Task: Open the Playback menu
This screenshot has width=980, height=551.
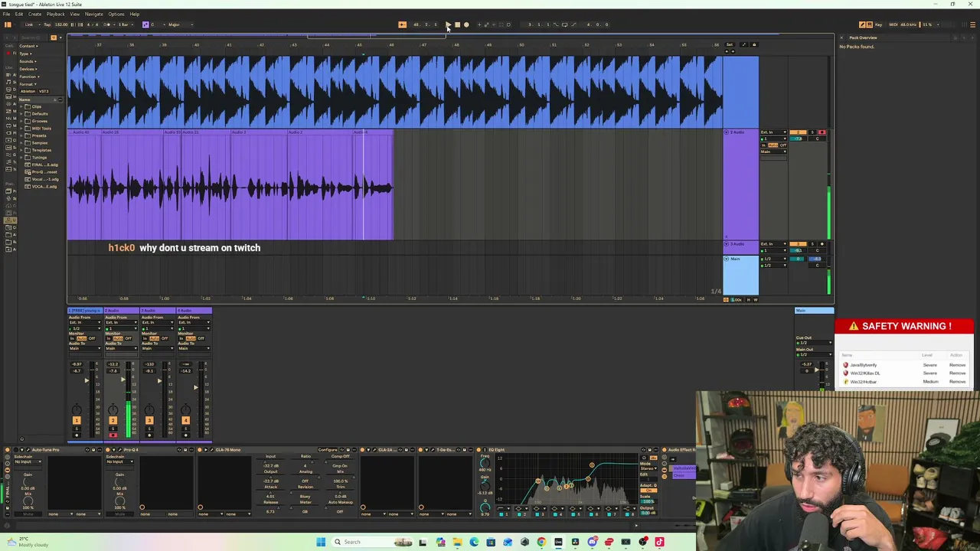Action: (x=56, y=14)
